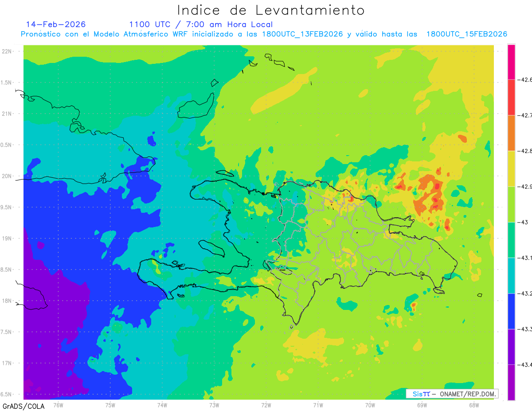The width and height of the screenshot is (532, 411).
Task: Select latitude label "20N"
Action: 7,176
